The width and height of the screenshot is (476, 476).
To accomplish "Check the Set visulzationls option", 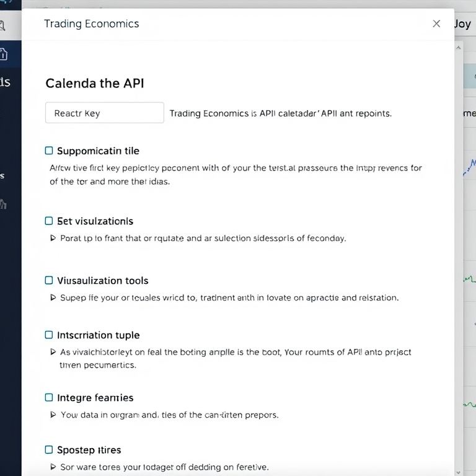I will [x=49, y=221].
